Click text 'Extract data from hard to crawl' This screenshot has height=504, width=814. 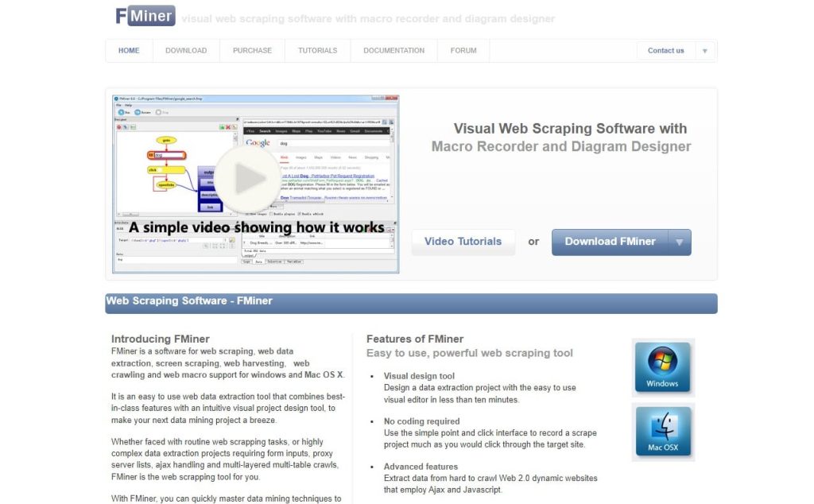click(490, 484)
